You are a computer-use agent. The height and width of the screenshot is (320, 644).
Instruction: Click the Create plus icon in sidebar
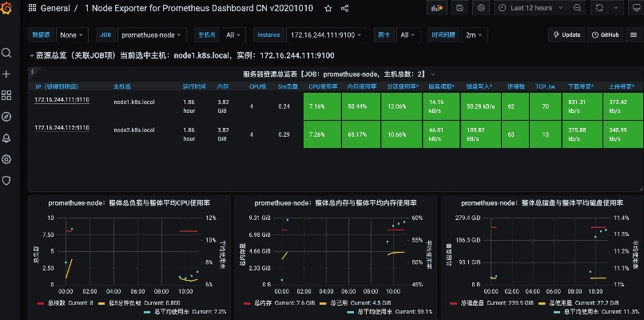(6, 74)
